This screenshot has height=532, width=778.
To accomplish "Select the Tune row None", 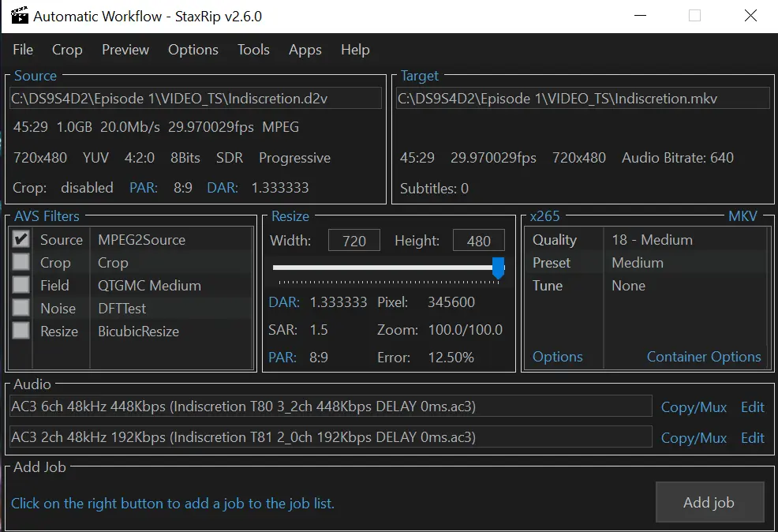I will [x=646, y=286].
